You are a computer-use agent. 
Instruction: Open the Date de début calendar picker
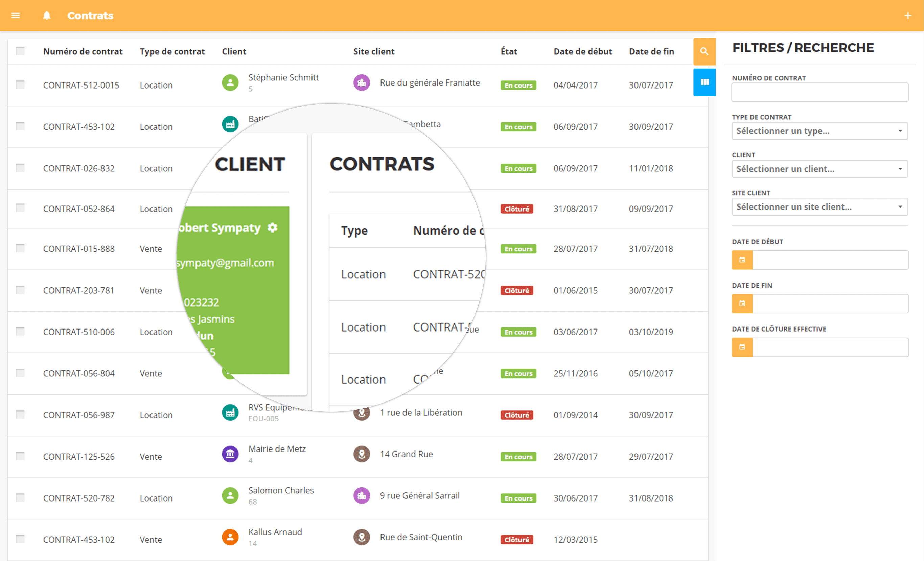pos(742,260)
